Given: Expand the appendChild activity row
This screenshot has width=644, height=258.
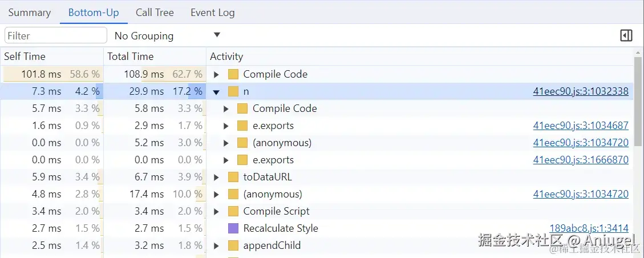Looking at the screenshot, I should coord(216,245).
